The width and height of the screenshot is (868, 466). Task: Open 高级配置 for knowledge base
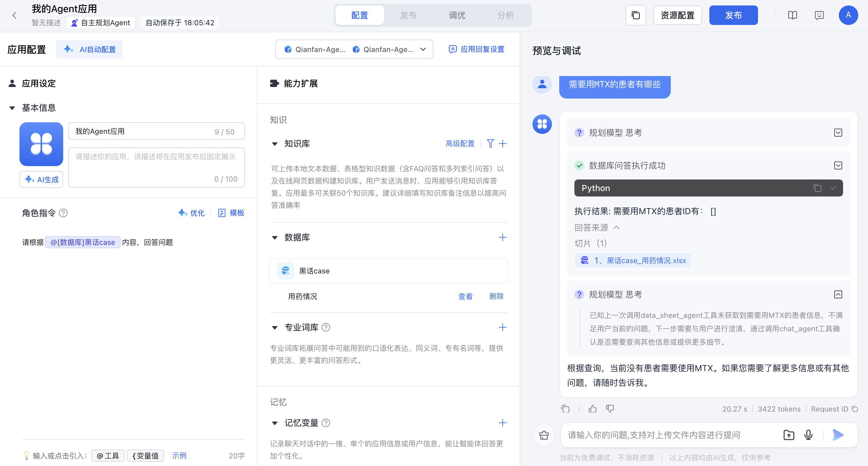point(460,144)
